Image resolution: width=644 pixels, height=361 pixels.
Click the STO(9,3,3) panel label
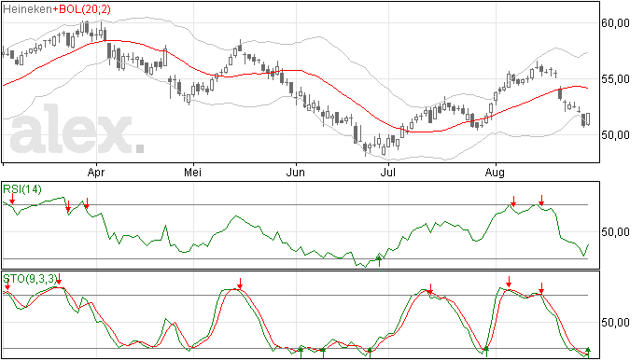(x=29, y=279)
